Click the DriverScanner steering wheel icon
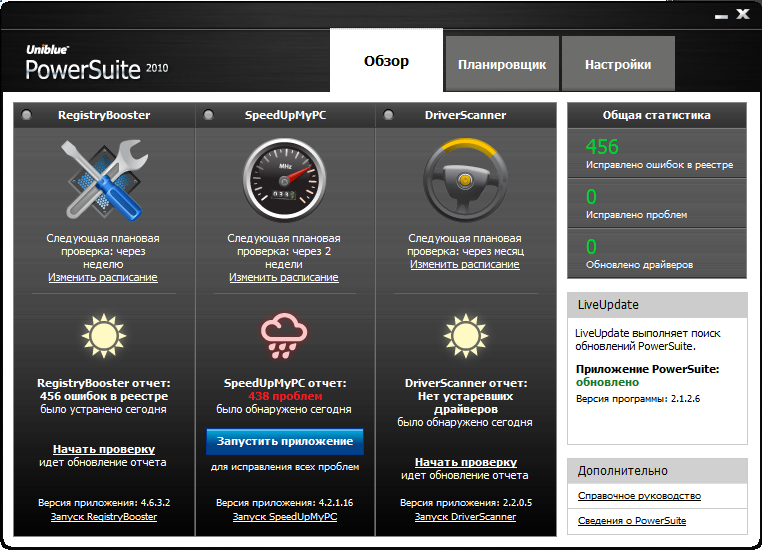This screenshot has height=550, width=762. (465, 179)
